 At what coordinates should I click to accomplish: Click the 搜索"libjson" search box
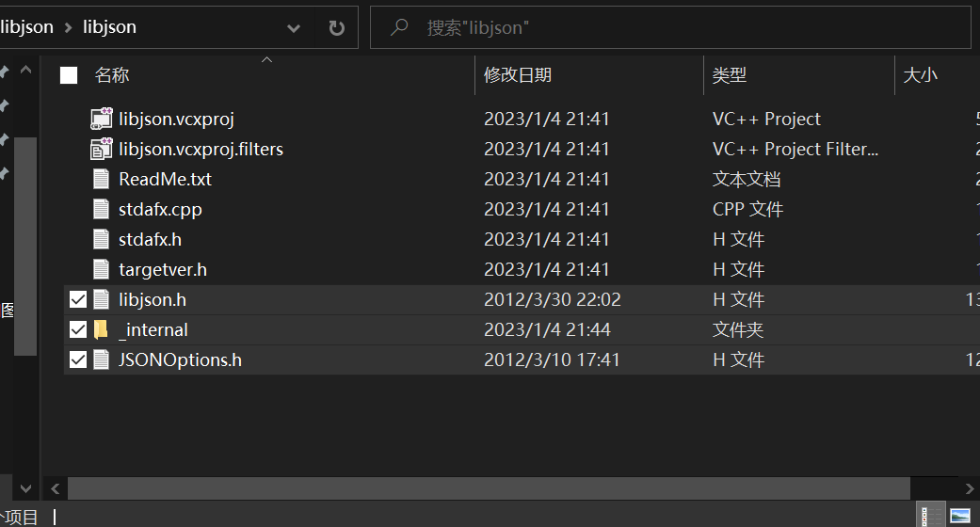point(659,28)
